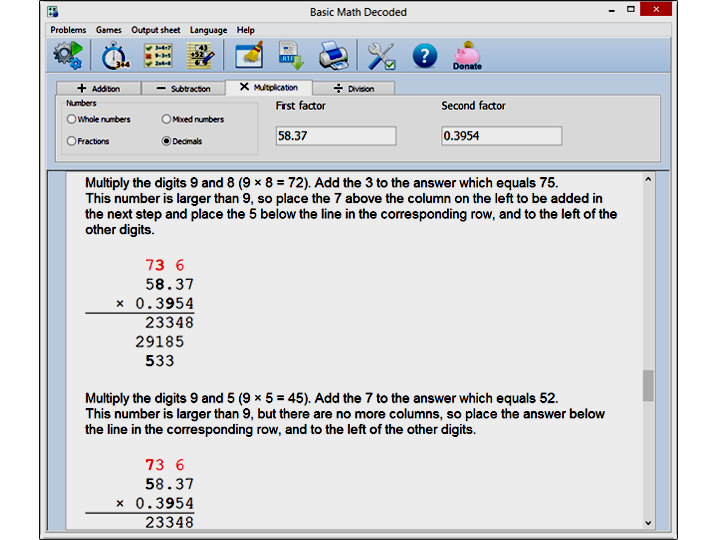Viewport: 720px width, 540px height.
Task: Close the Basic Math Decoded window
Action: (656, 9)
